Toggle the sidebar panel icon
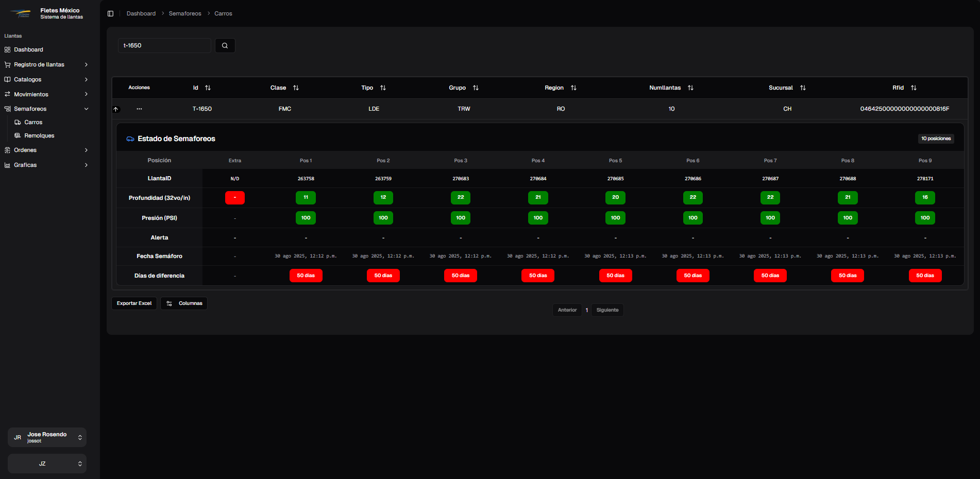Image resolution: width=980 pixels, height=479 pixels. (x=110, y=13)
